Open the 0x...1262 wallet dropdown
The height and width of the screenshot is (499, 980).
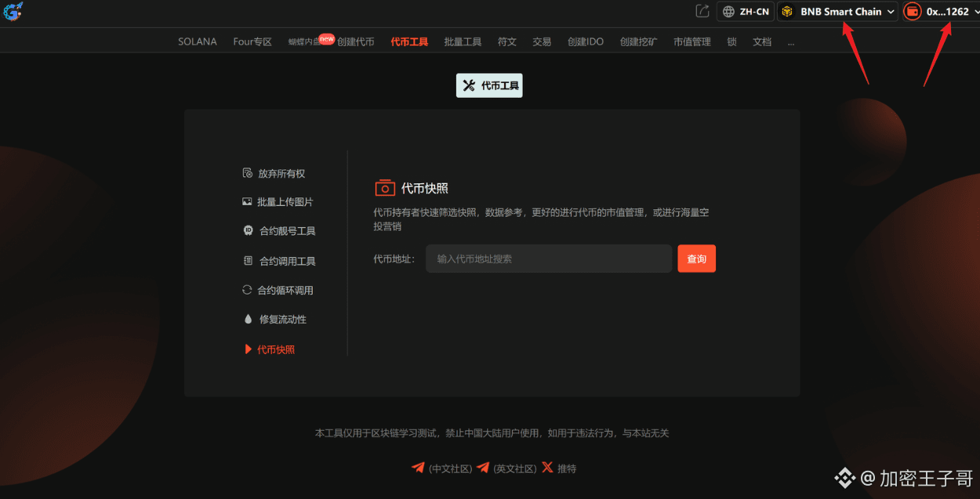coord(945,12)
